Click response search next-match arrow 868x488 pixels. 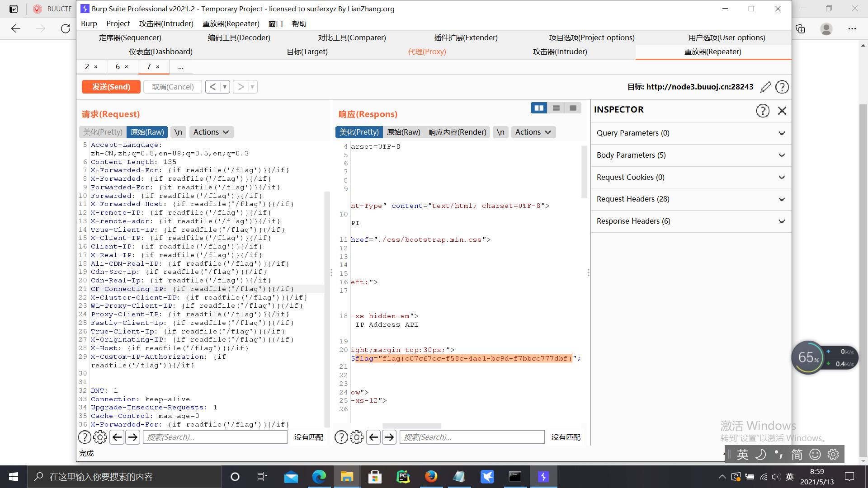[x=389, y=437]
